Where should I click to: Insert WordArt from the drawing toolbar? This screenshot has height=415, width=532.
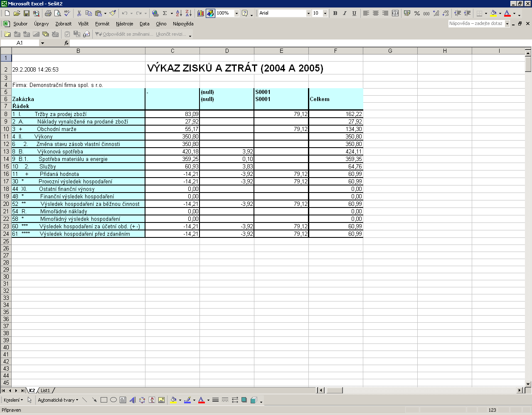[x=133, y=400]
